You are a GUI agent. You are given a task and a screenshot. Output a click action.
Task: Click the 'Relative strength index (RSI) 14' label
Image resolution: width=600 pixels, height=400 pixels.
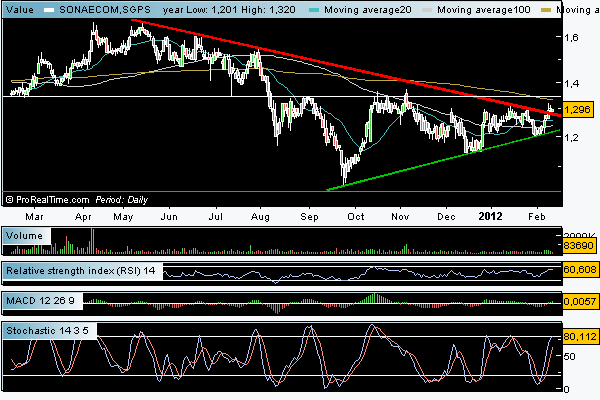[81, 271]
